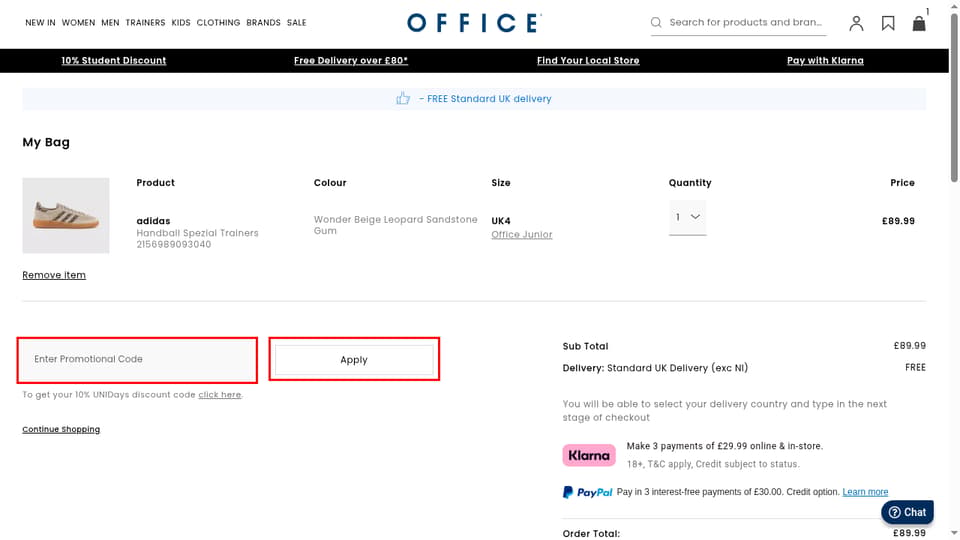Image resolution: width=960 pixels, height=540 pixels.
Task: Click the Remove item link
Action: coord(54,276)
